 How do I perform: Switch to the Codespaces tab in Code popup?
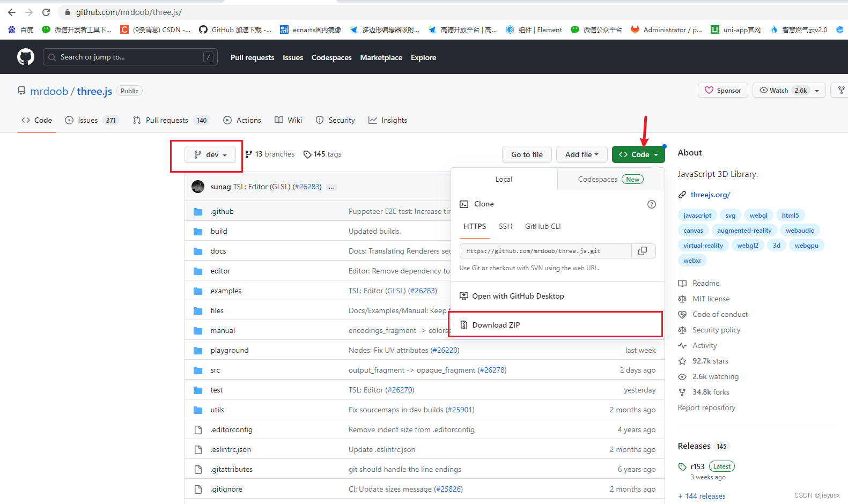pos(610,179)
